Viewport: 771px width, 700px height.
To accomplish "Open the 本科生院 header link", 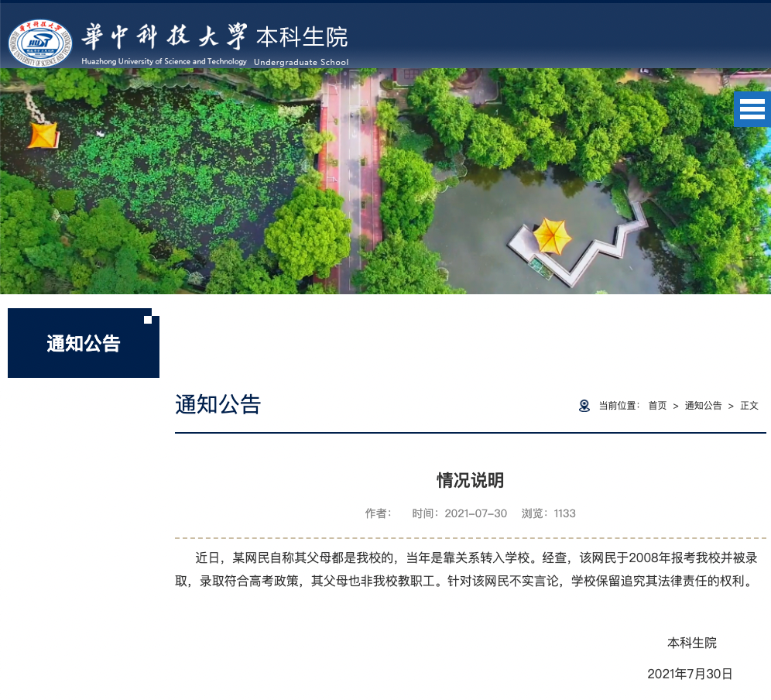I will point(302,37).
